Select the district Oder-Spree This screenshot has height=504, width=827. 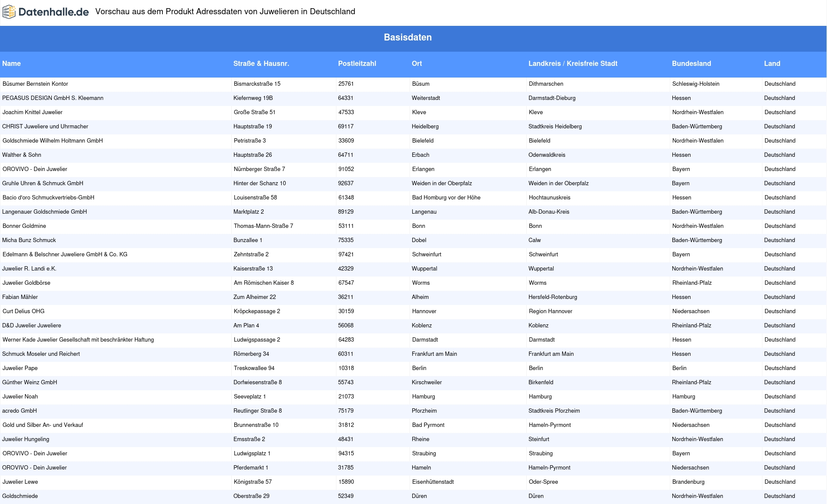coord(544,482)
